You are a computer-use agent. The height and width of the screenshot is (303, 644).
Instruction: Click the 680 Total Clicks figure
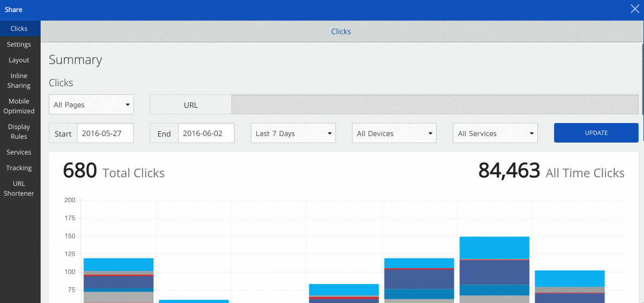click(114, 171)
